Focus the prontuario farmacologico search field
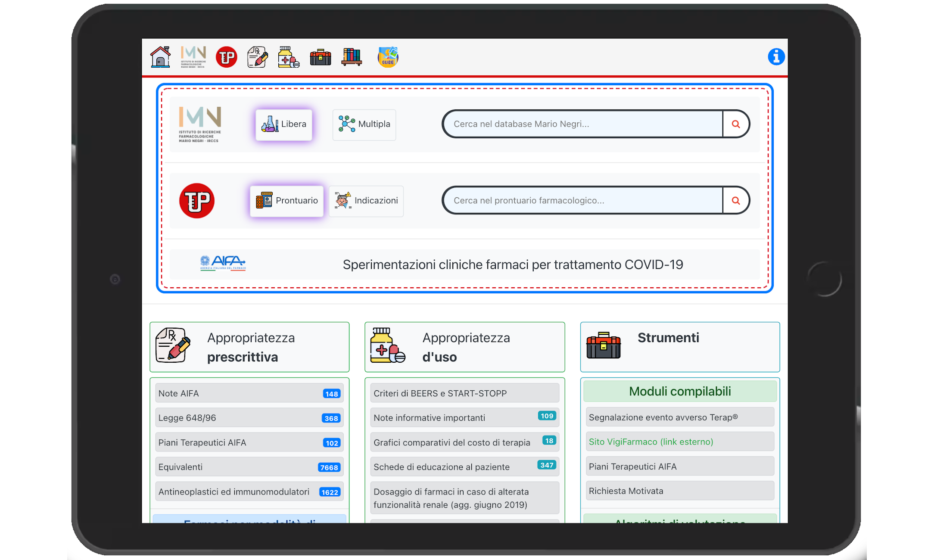 [x=583, y=200]
